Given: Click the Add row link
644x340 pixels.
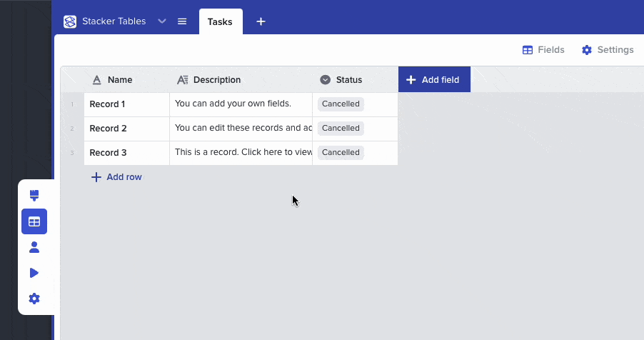Looking at the screenshot, I should pyautogui.click(x=116, y=177).
